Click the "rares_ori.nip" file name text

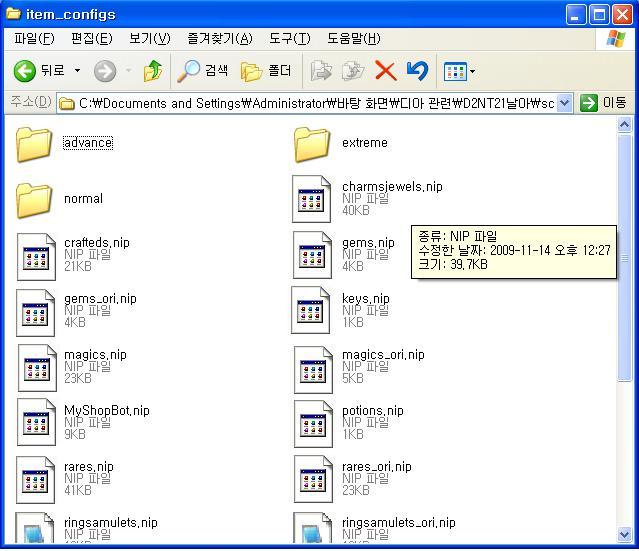coord(377,467)
